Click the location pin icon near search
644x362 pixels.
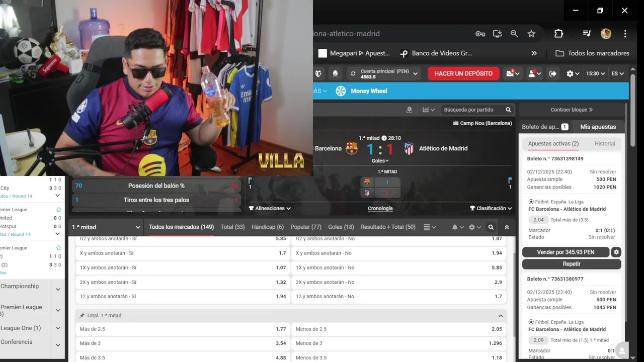click(410, 110)
